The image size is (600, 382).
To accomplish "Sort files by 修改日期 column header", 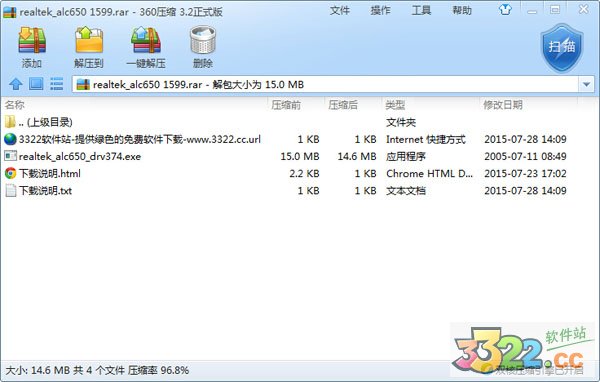I will click(x=503, y=104).
